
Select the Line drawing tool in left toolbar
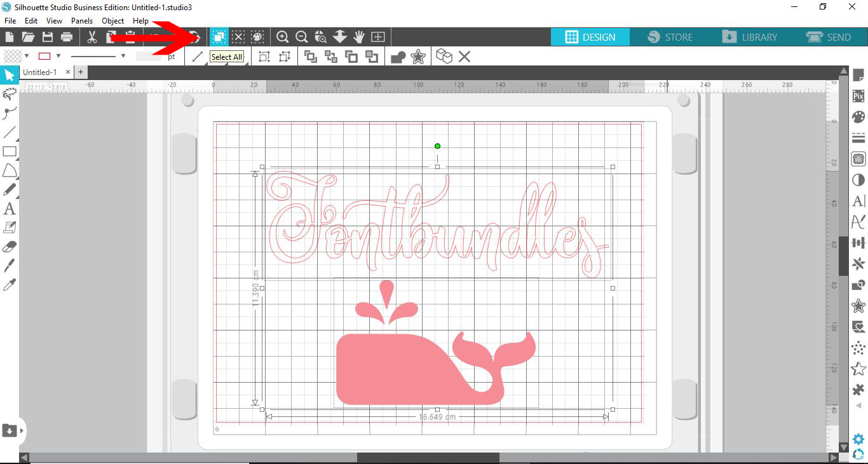(9, 132)
